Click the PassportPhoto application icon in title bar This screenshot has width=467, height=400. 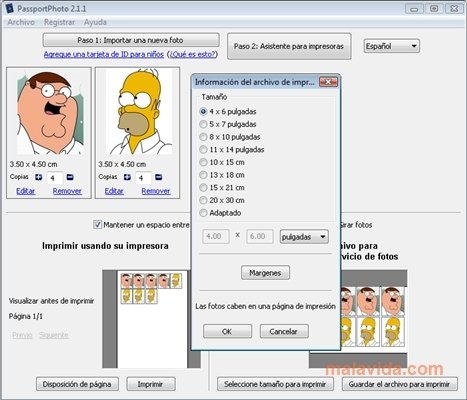10,8
